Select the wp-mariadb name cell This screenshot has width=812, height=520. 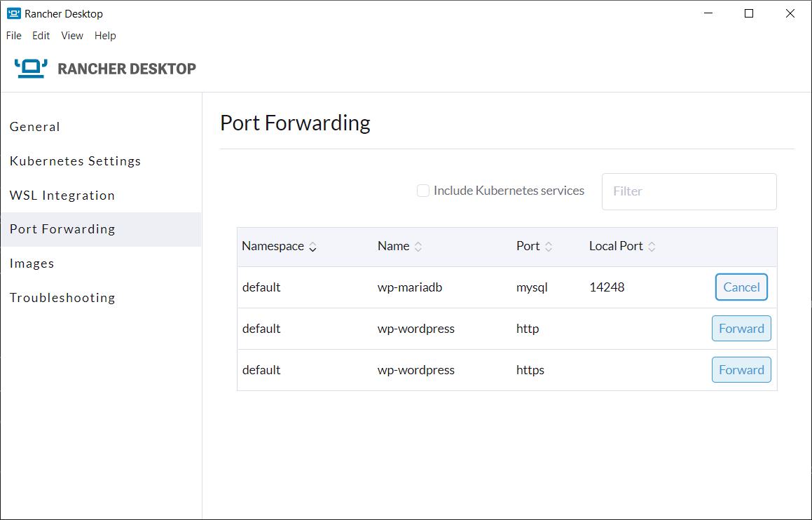pos(410,287)
